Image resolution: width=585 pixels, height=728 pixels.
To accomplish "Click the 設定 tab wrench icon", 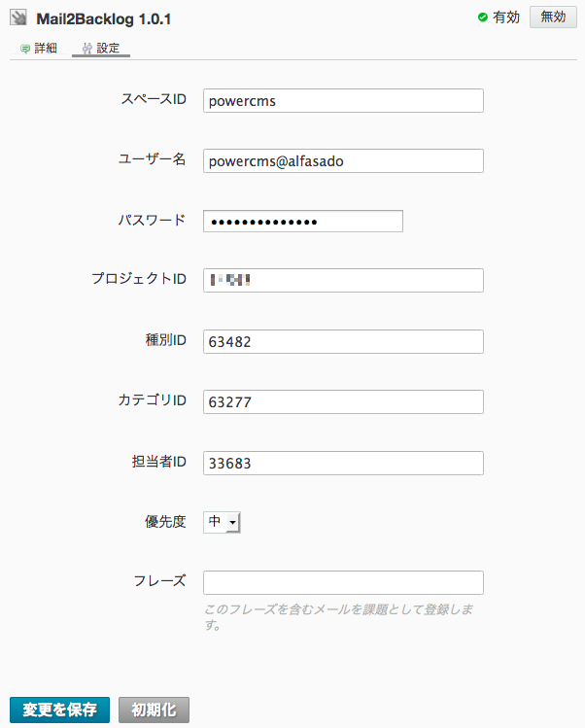I will [x=86, y=48].
